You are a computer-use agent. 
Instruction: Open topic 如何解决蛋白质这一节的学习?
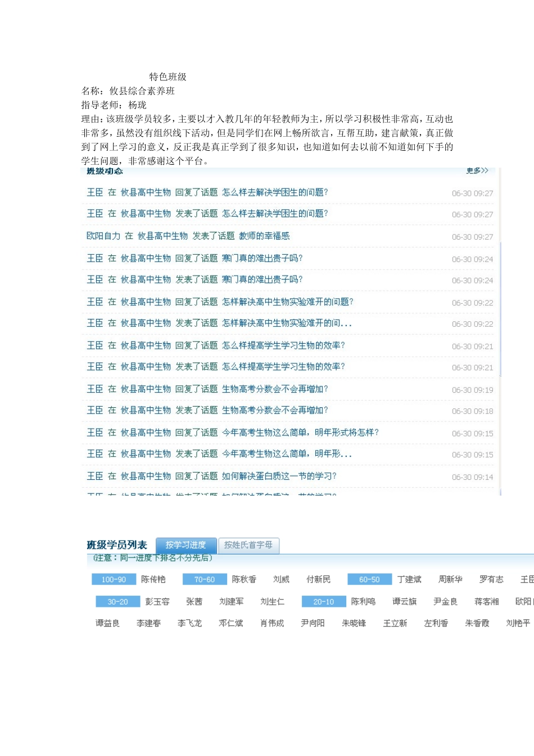click(x=279, y=476)
